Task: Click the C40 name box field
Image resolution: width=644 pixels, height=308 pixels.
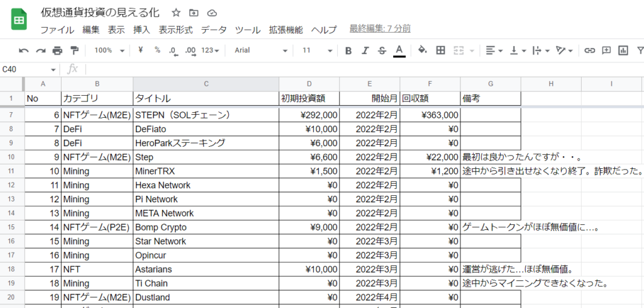Action: pos(25,69)
